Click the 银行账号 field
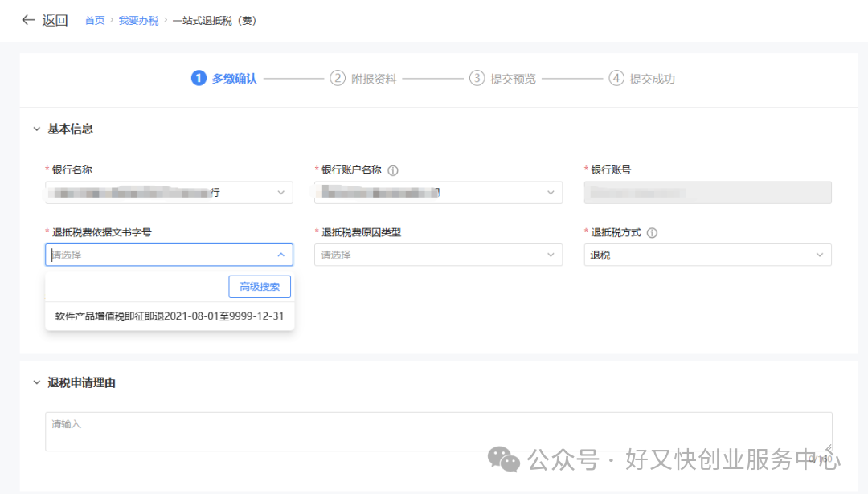 point(707,193)
